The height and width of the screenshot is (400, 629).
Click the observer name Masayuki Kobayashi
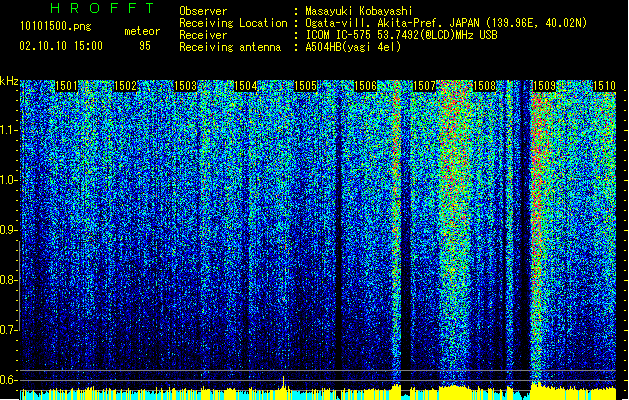[x=359, y=11]
